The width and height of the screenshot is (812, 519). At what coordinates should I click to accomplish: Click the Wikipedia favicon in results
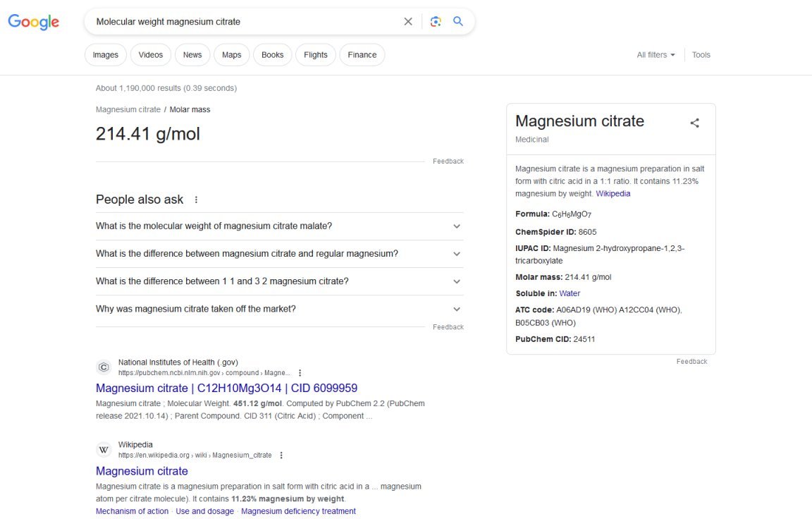point(104,450)
